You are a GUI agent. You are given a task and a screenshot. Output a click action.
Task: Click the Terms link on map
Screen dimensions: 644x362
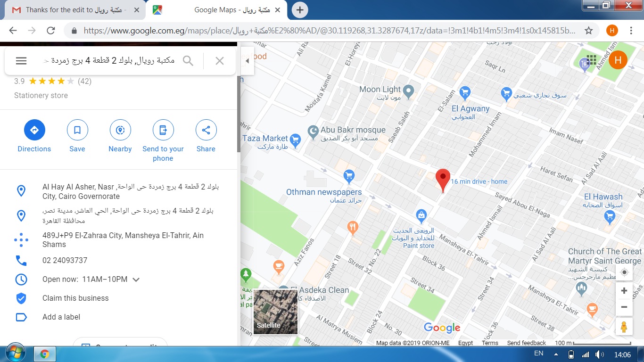pos(490,343)
